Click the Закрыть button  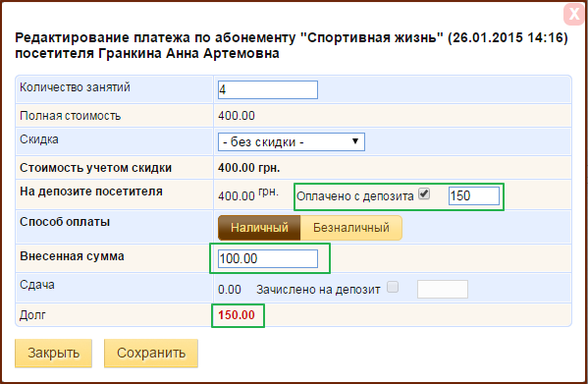[53, 354]
